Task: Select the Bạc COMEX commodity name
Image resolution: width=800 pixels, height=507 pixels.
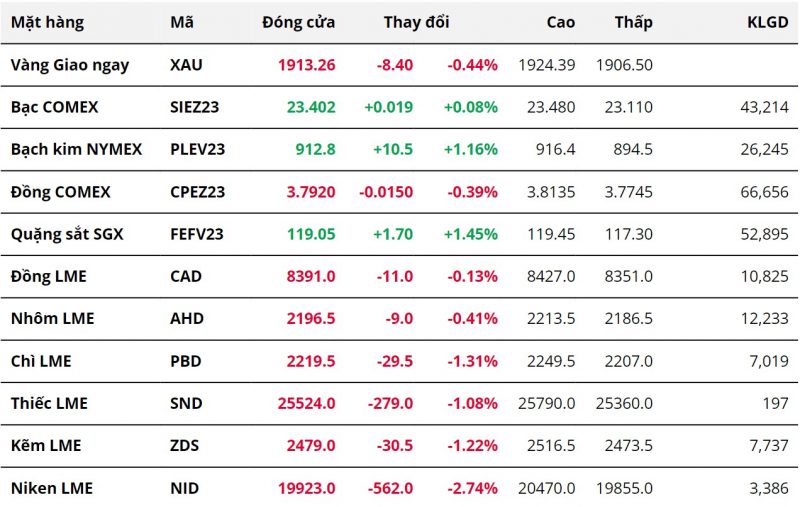Action: (54, 107)
